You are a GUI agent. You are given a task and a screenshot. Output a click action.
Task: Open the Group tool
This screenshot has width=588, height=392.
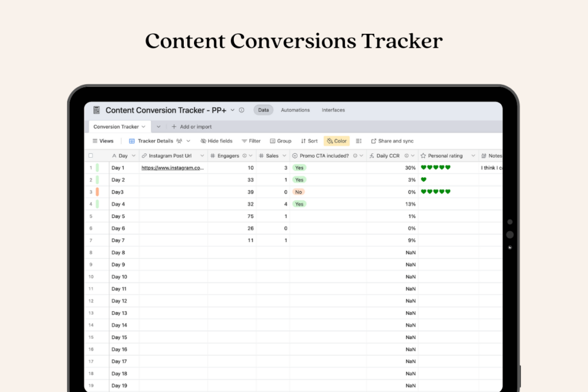point(280,141)
